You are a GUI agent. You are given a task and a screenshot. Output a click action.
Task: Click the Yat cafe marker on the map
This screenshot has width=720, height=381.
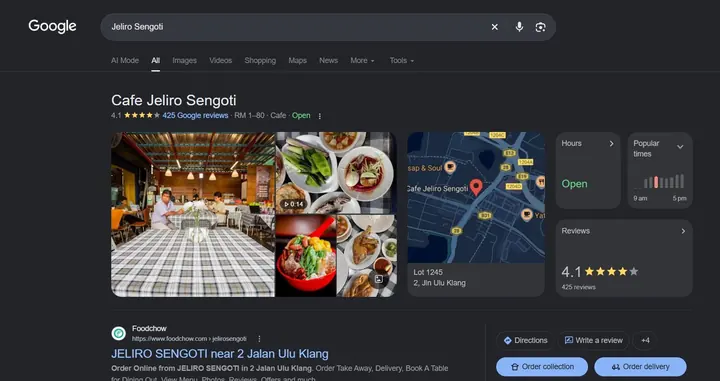527,214
